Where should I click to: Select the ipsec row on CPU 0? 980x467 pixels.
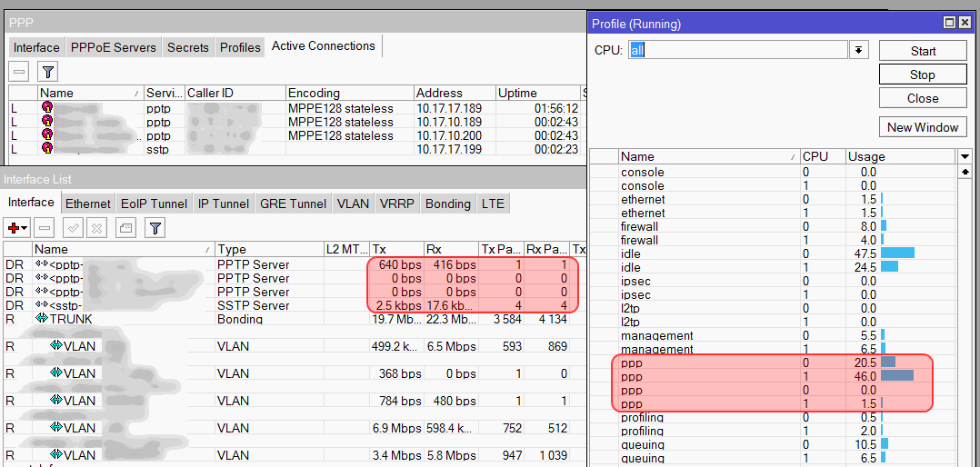pyautogui.click(x=773, y=281)
